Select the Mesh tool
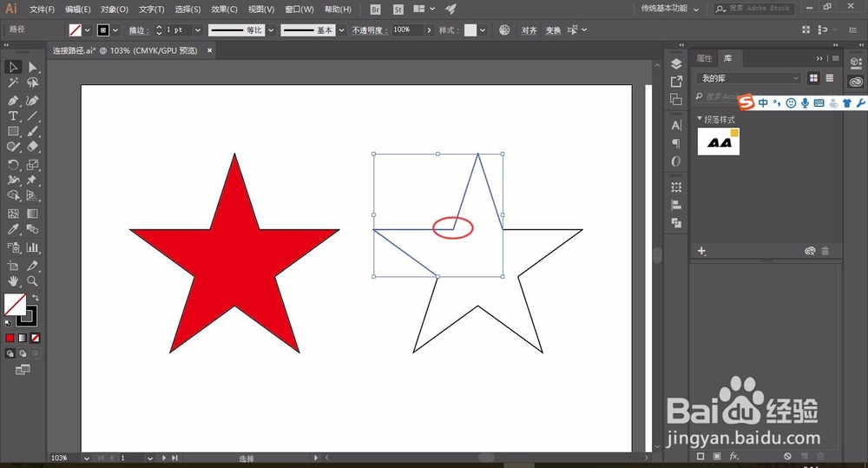868x468 pixels. 13,214
